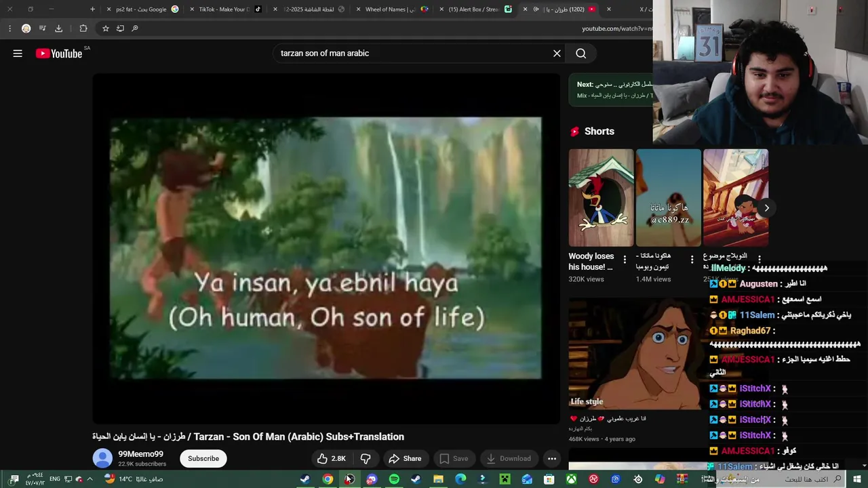The height and width of the screenshot is (488, 868).
Task: Focus the youtube.com address bar URL
Action: [x=617, y=28]
